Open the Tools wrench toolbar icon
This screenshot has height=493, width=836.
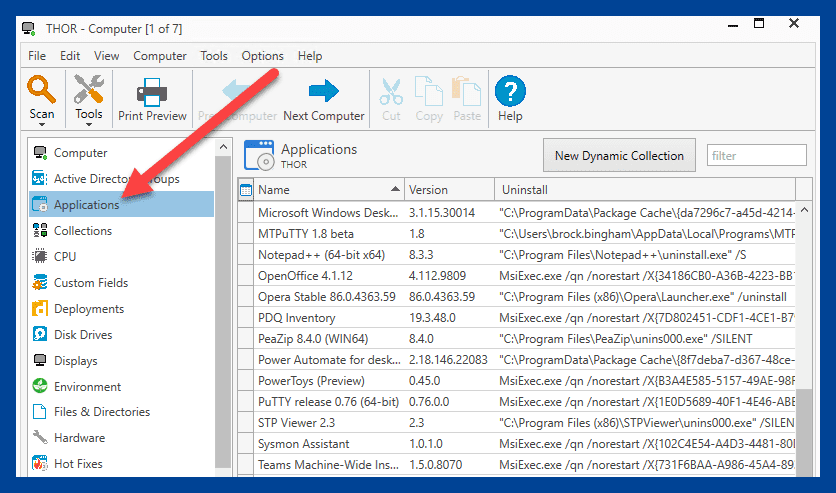(89, 89)
